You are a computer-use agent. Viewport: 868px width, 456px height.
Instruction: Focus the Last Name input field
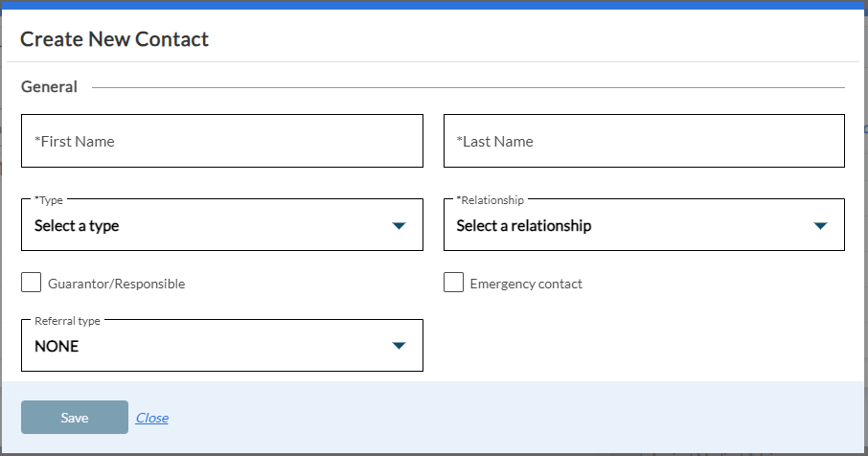644,141
